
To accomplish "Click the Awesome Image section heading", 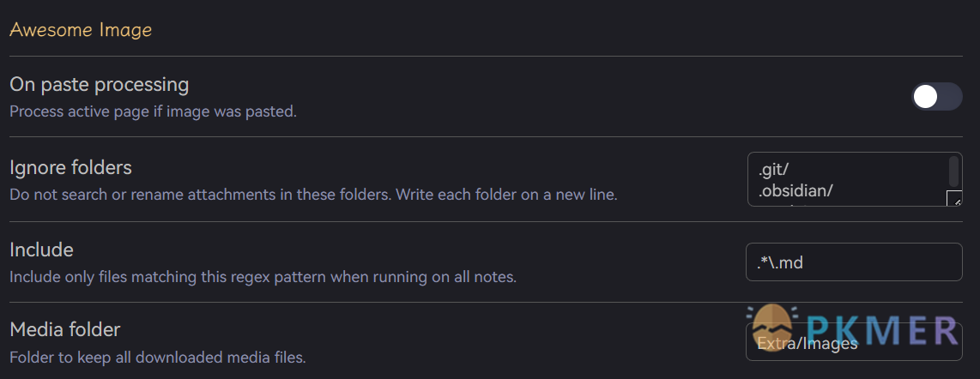I will (81, 29).
